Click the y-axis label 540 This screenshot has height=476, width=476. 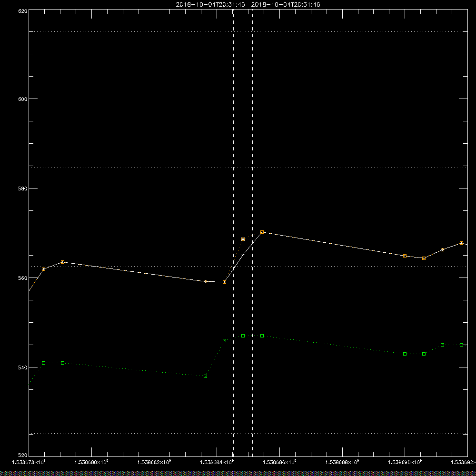(23, 367)
